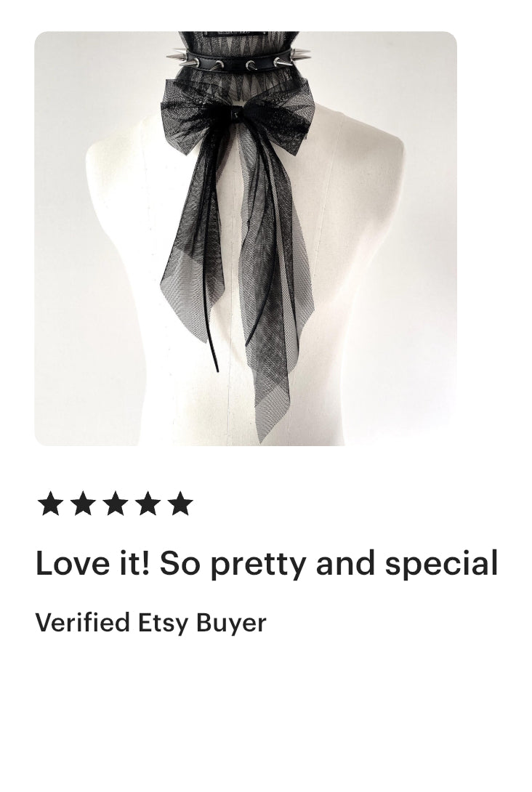The width and height of the screenshot is (532, 792).
Task: Open the tulle bow product photo
Action: 246,238
